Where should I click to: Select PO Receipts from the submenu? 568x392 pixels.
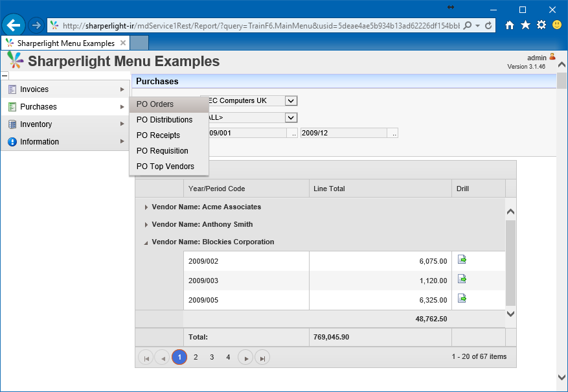(169, 135)
